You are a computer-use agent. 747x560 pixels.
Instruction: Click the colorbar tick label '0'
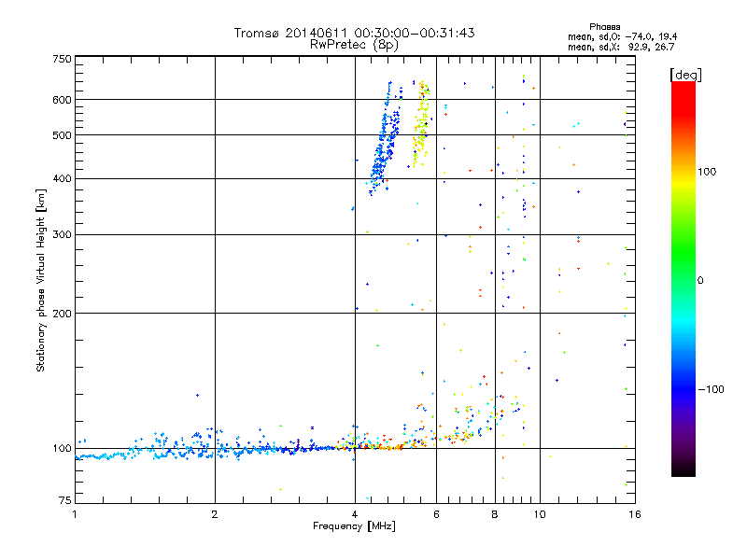[x=700, y=280]
